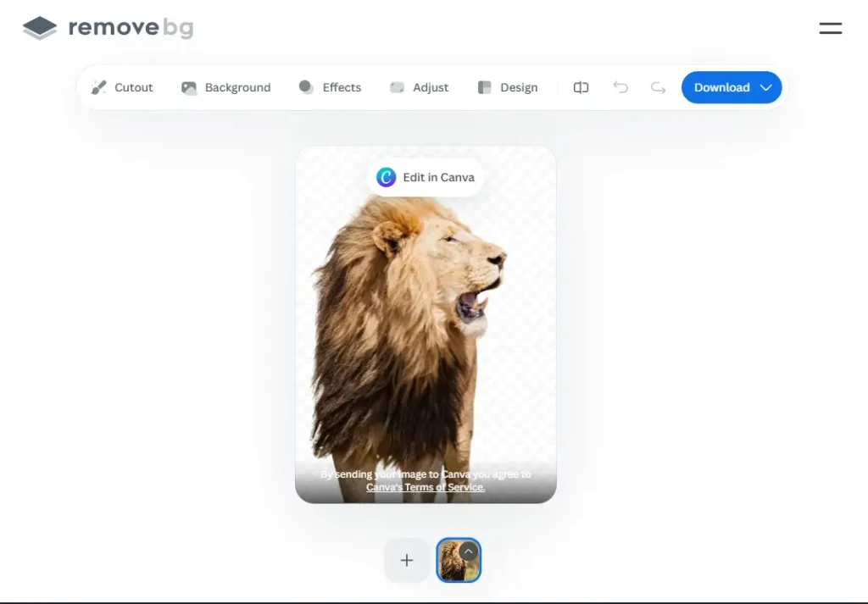Select the Cutout brush tool
Image resolution: width=868 pixels, height=604 pixels.
[122, 87]
